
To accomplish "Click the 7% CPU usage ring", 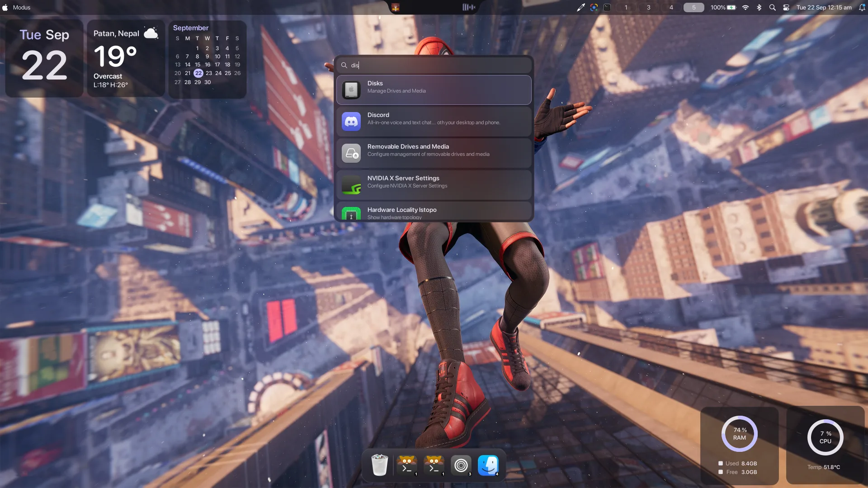I will [826, 437].
